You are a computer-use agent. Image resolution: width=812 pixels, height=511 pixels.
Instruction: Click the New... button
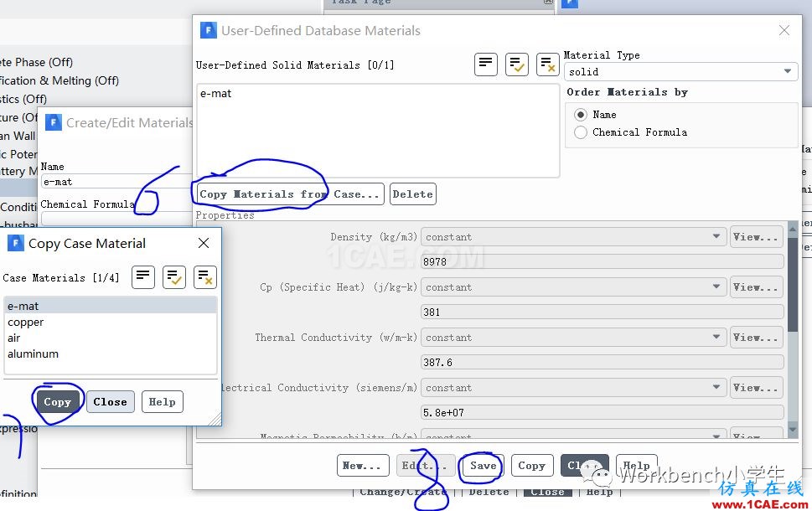click(361, 466)
